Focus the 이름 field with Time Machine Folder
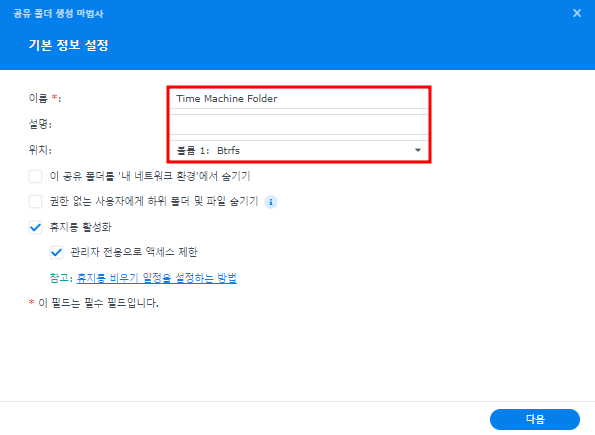 pos(299,99)
